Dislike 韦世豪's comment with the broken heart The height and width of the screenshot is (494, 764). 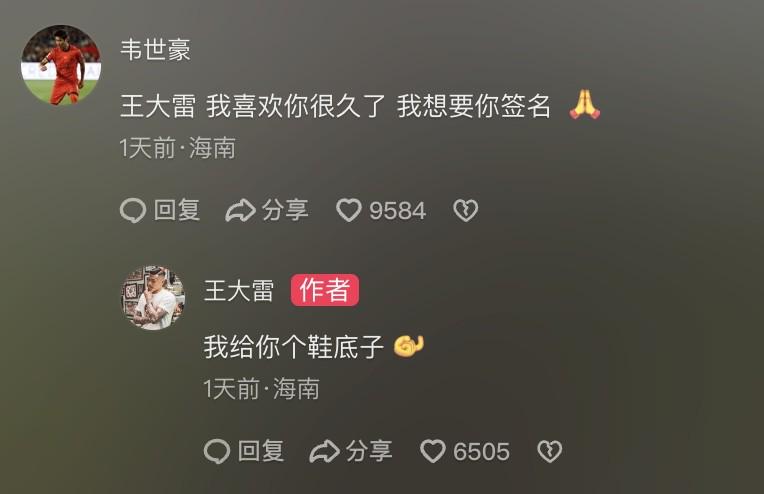(x=466, y=210)
